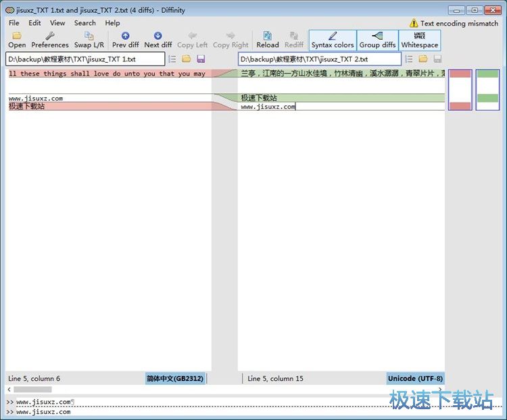This screenshot has height=420, width=507.
Task: Swap left and right files
Action: [89, 40]
